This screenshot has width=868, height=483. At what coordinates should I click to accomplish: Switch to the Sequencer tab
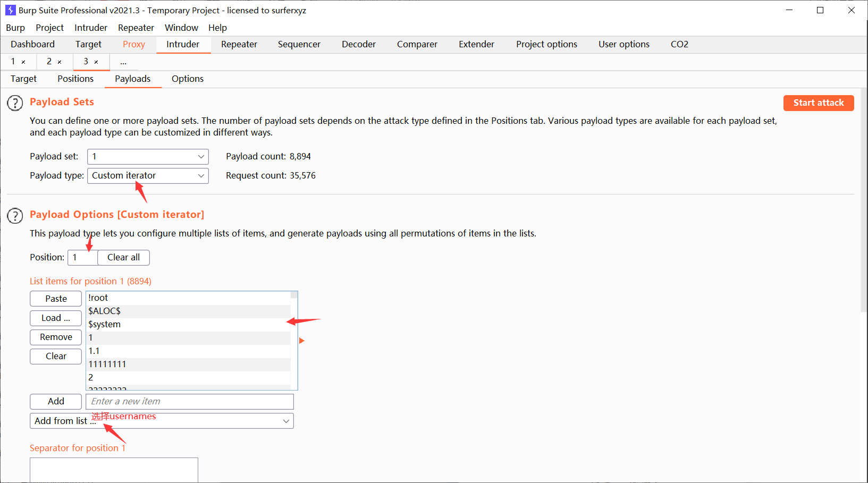click(299, 44)
